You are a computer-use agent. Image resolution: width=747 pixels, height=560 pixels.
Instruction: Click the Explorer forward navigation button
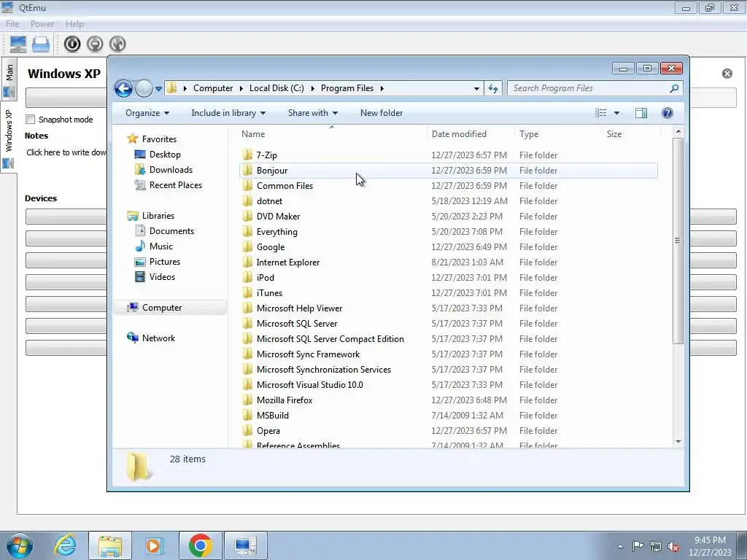point(144,88)
